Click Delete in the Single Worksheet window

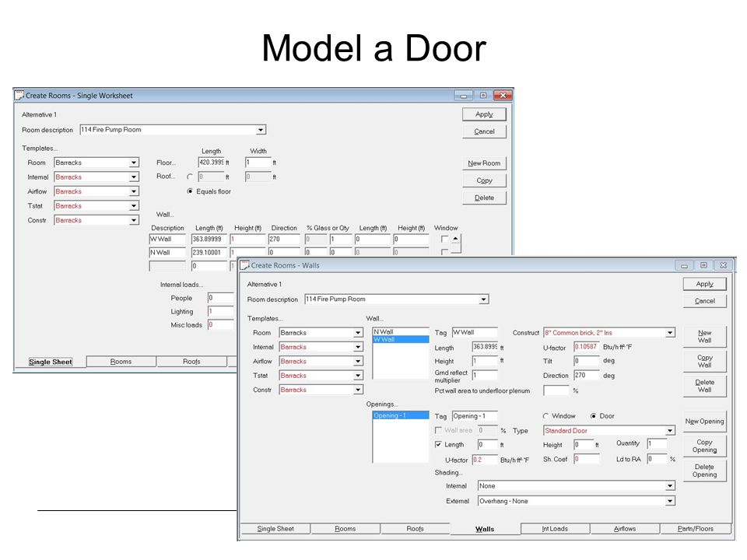(484, 198)
